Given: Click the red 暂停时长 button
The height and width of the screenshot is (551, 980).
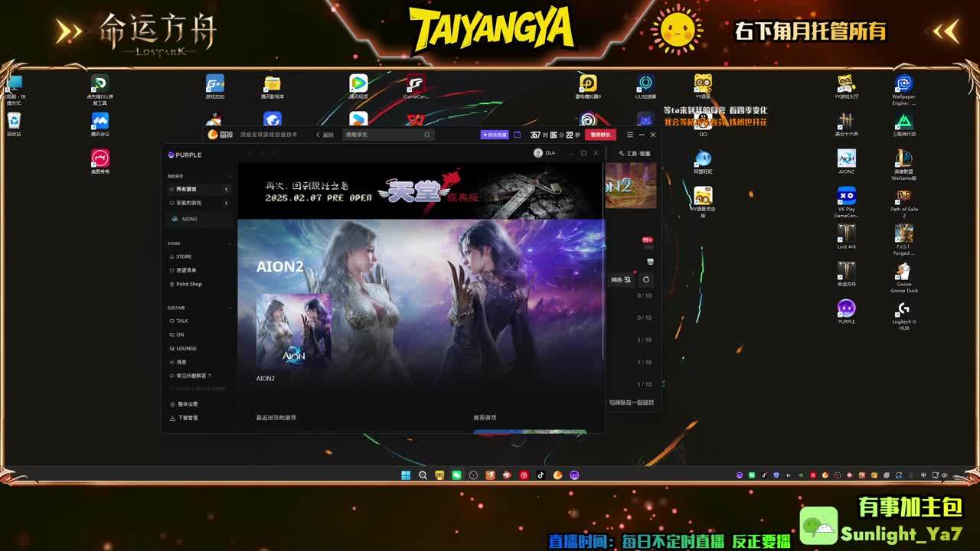Looking at the screenshot, I should coord(600,135).
